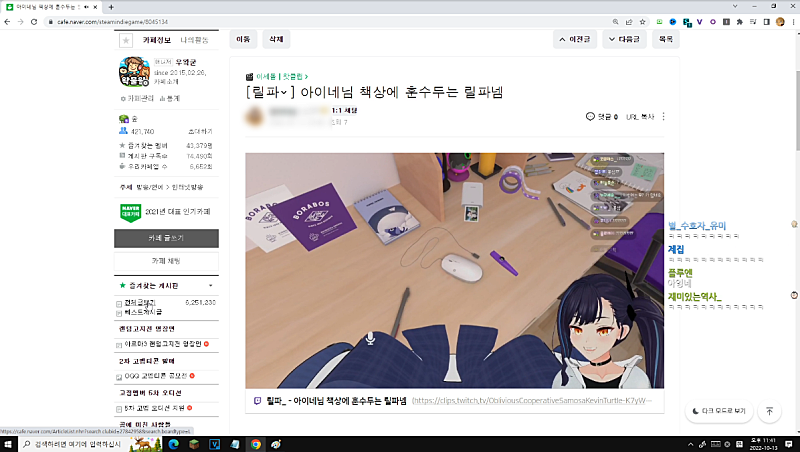Open the 5차 고멤 오디션 지원 board
The image size is (800, 452).
point(156,408)
